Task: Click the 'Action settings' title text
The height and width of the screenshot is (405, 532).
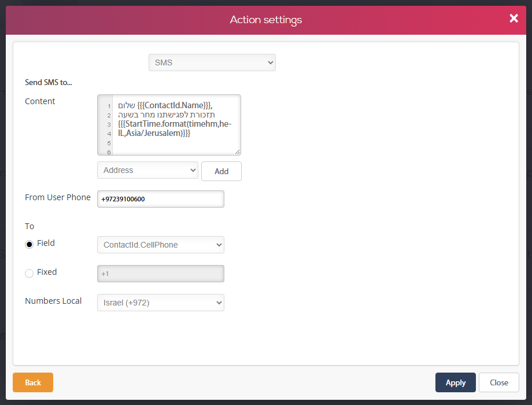Action: pos(265,20)
